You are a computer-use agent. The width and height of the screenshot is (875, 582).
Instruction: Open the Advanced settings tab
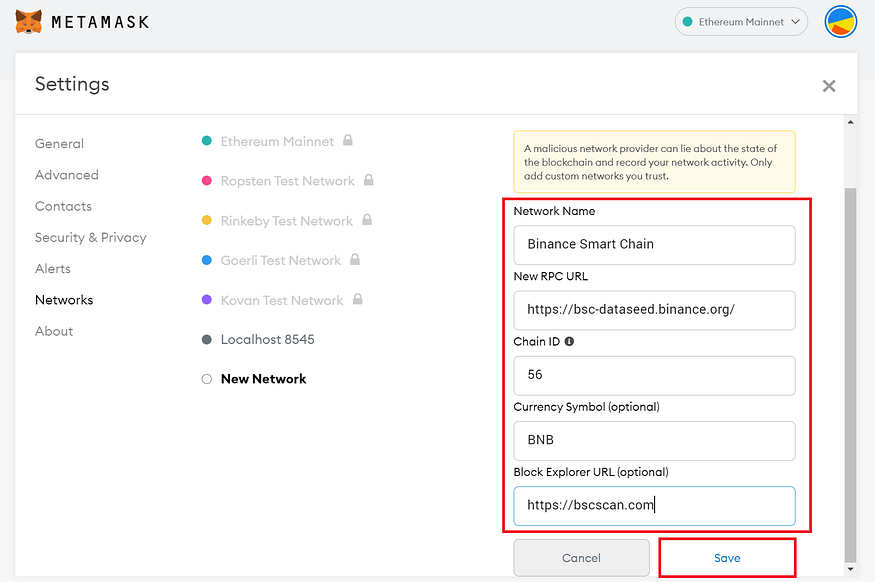click(67, 175)
